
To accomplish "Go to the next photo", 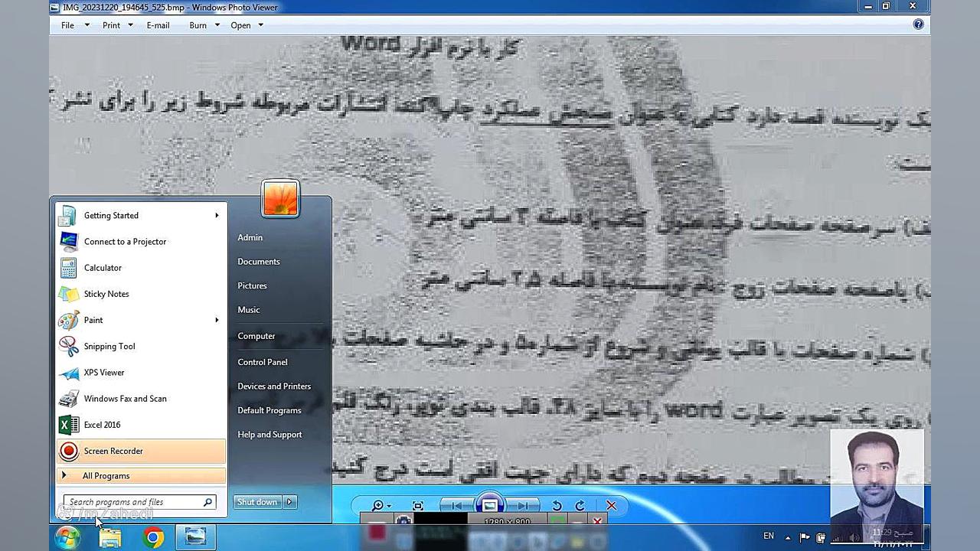I will coord(522,506).
